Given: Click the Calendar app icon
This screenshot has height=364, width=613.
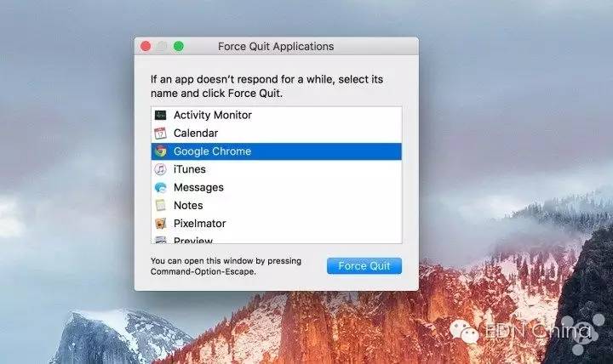Looking at the screenshot, I should pyautogui.click(x=160, y=134).
